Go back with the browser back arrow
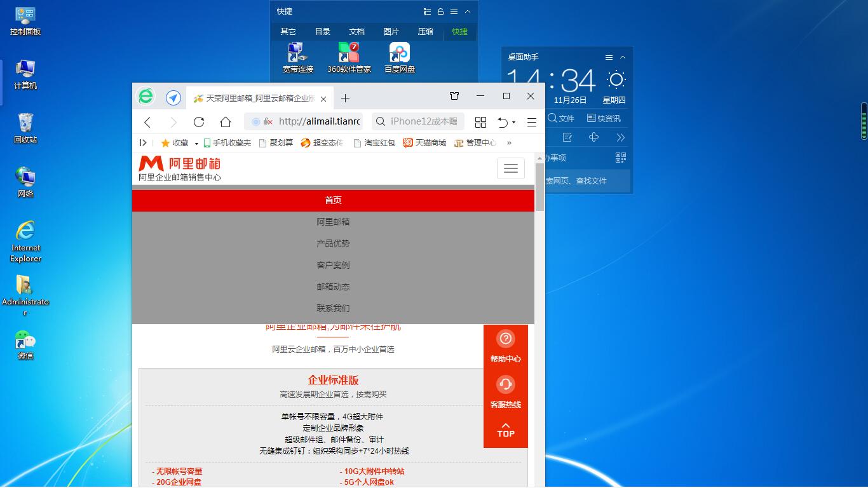 click(147, 122)
